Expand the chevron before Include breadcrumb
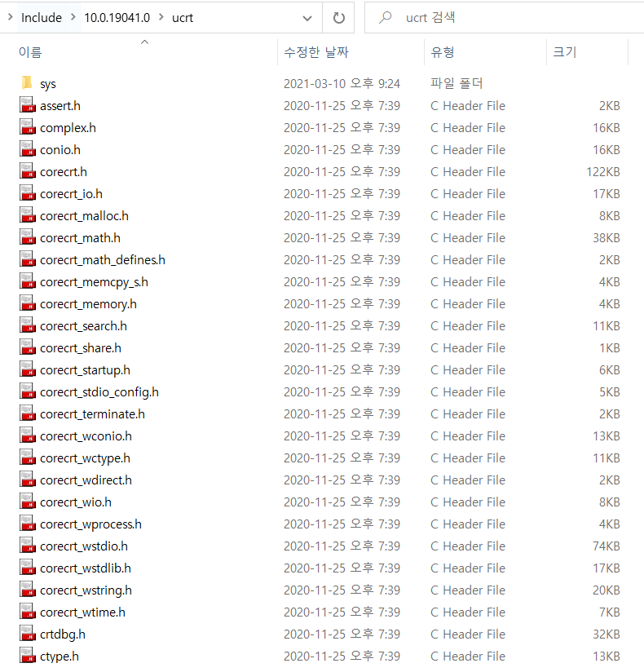Viewport: 644px width, 672px height. (x=11, y=17)
